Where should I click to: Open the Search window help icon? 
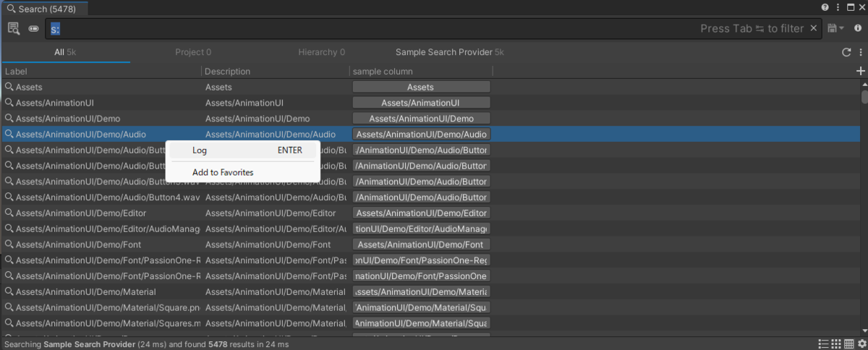[x=825, y=7]
